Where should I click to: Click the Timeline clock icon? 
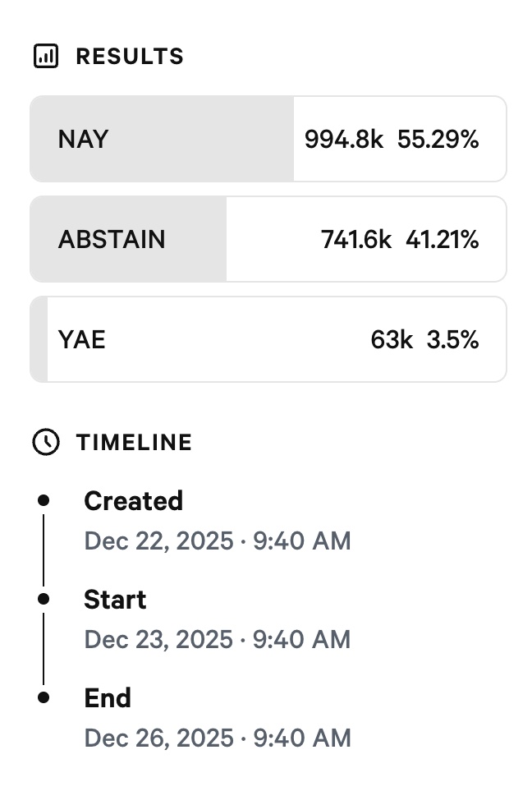46,442
